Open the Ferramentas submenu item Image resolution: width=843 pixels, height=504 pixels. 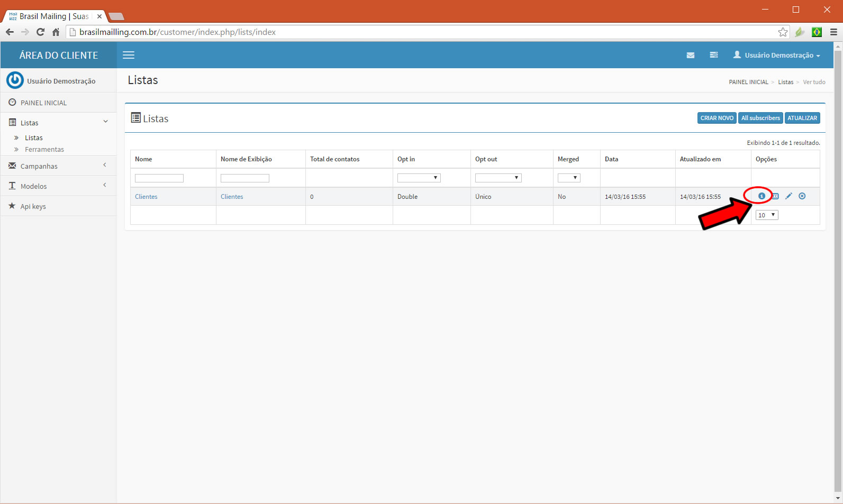[x=44, y=149]
